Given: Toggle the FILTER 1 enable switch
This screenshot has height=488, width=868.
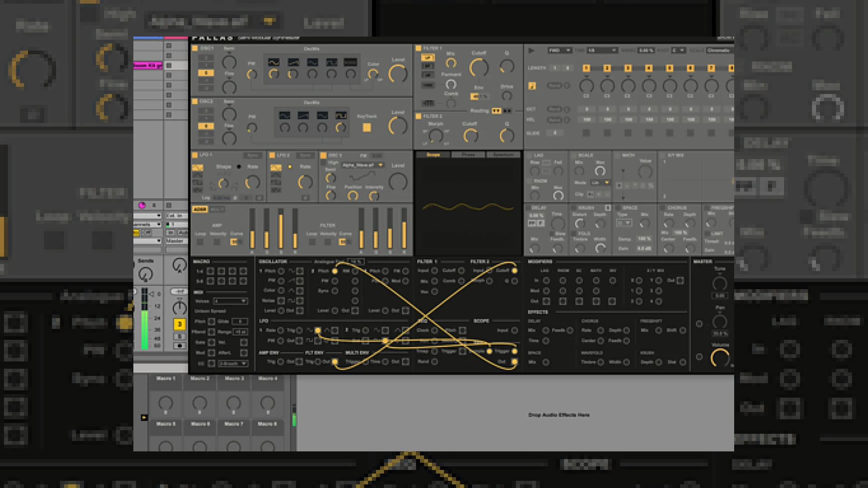Looking at the screenshot, I should (x=419, y=48).
